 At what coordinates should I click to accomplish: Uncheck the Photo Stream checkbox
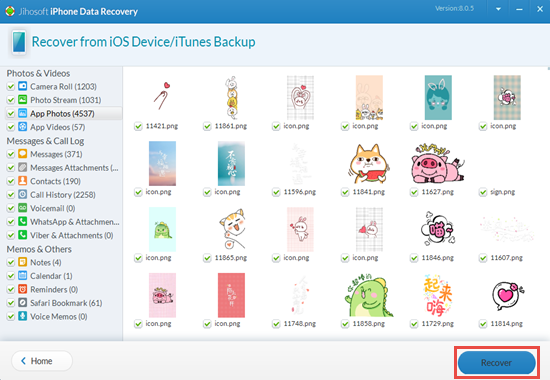pos(11,100)
